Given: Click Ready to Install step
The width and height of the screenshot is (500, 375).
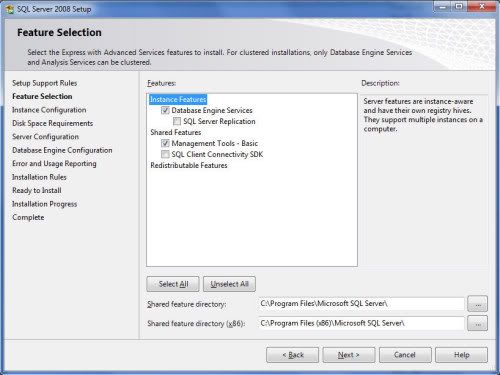Looking at the screenshot, I should click(x=37, y=190).
